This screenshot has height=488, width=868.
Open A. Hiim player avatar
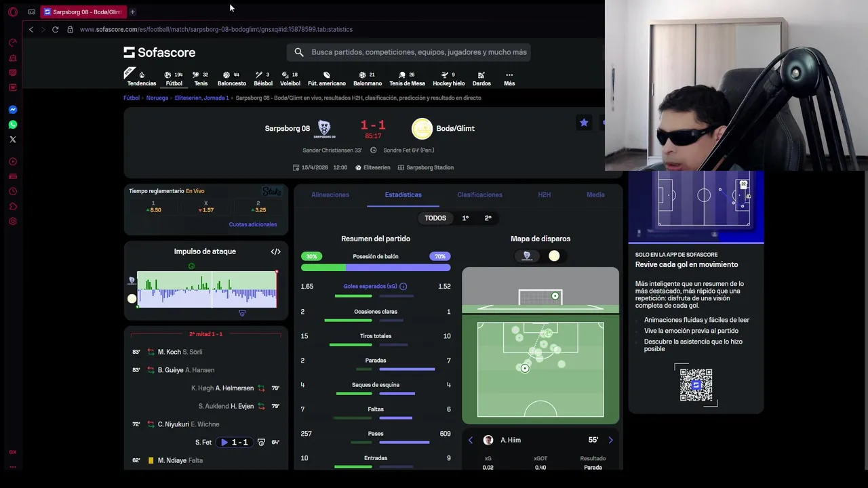488,440
